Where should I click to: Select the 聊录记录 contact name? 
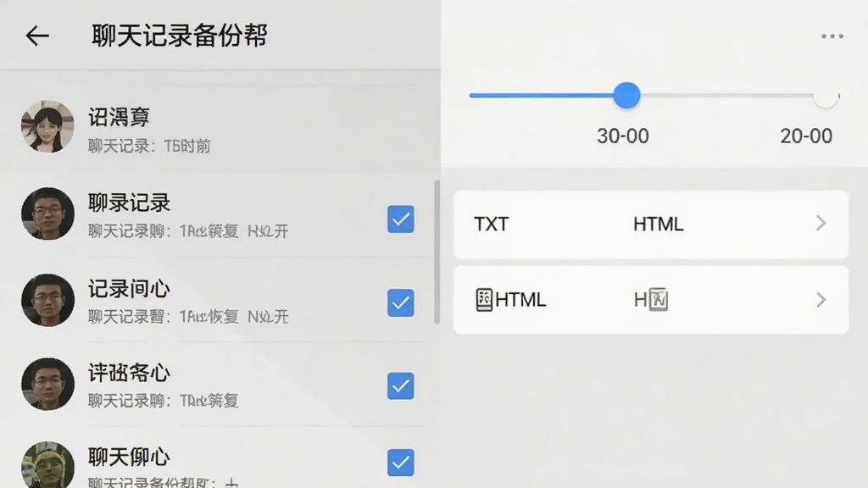129,203
